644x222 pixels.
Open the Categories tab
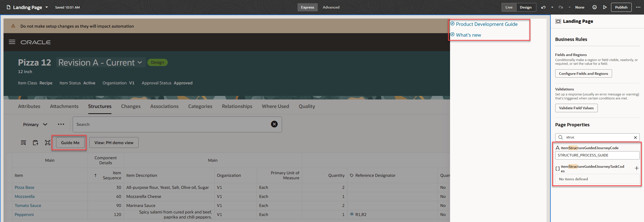tap(200, 106)
